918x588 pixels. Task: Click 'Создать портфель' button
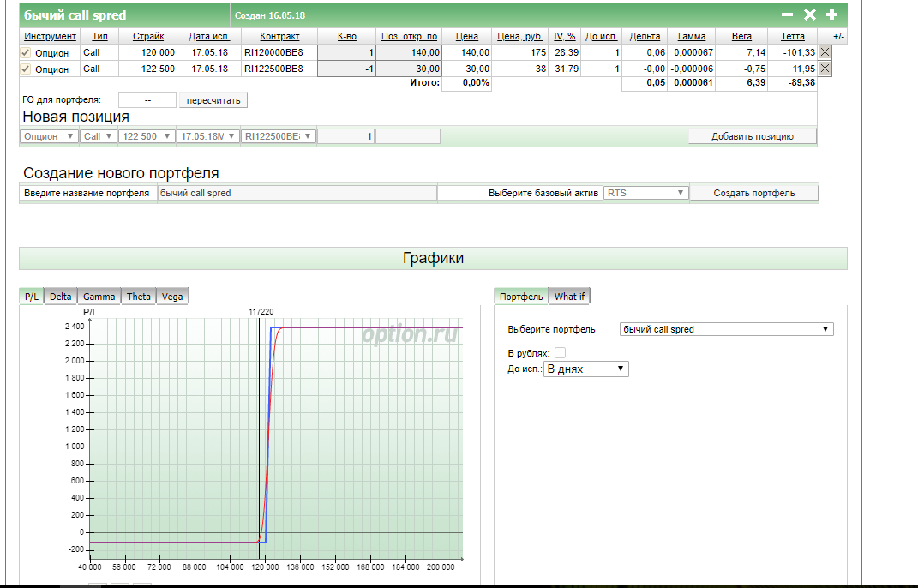point(753,193)
